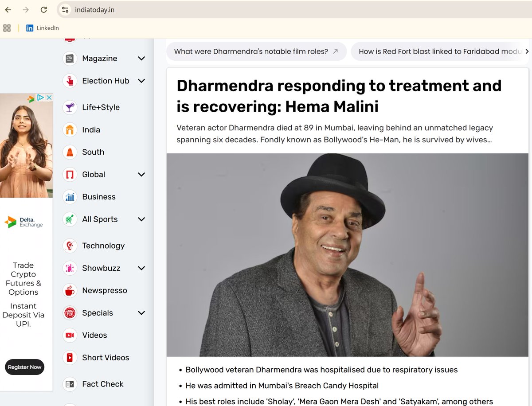Click the Technology head icon
Image resolution: width=532 pixels, height=406 pixels.
click(x=70, y=246)
